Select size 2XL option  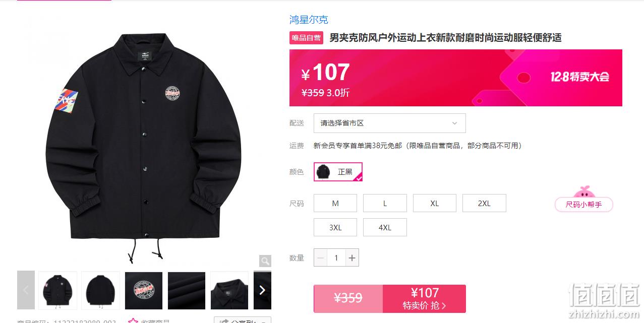click(484, 203)
